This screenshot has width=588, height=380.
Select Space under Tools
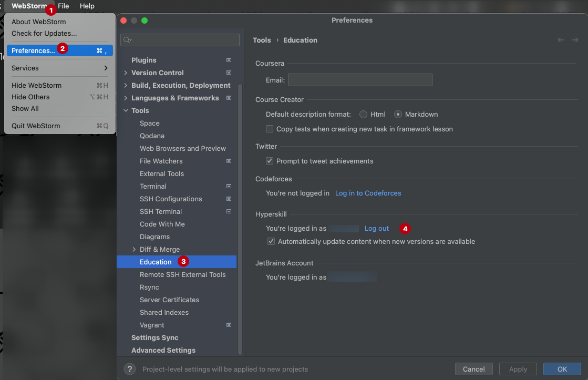click(x=150, y=123)
